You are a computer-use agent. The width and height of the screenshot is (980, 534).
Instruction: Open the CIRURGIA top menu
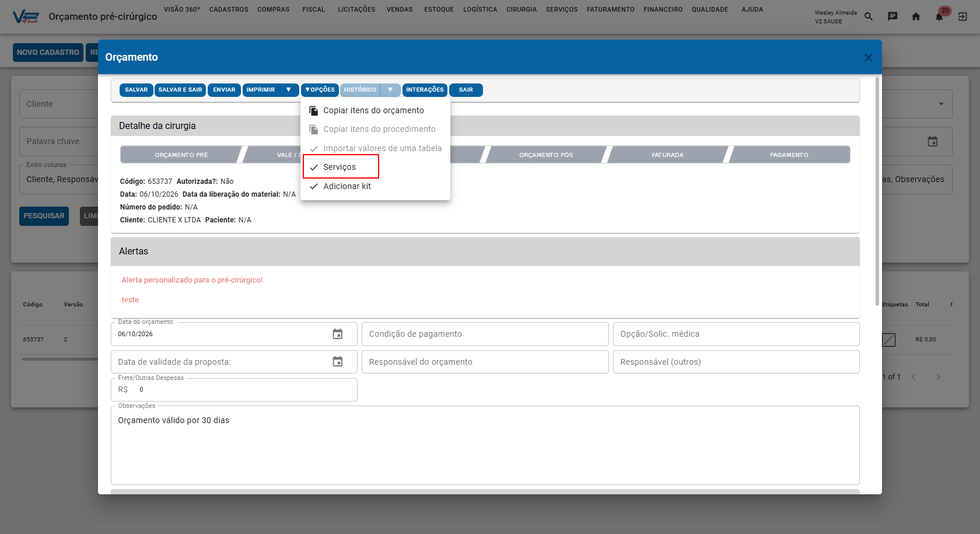click(x=521, y=10)
